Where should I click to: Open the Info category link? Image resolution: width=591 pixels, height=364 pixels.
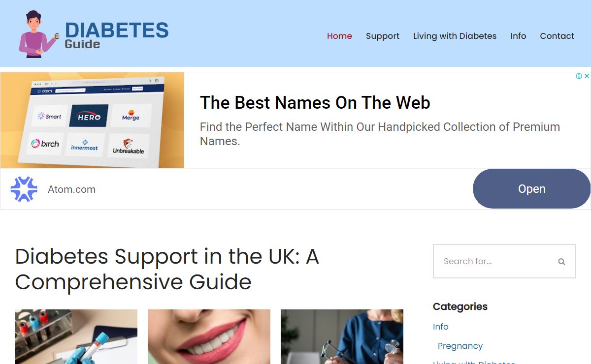[x=441, y=327]
